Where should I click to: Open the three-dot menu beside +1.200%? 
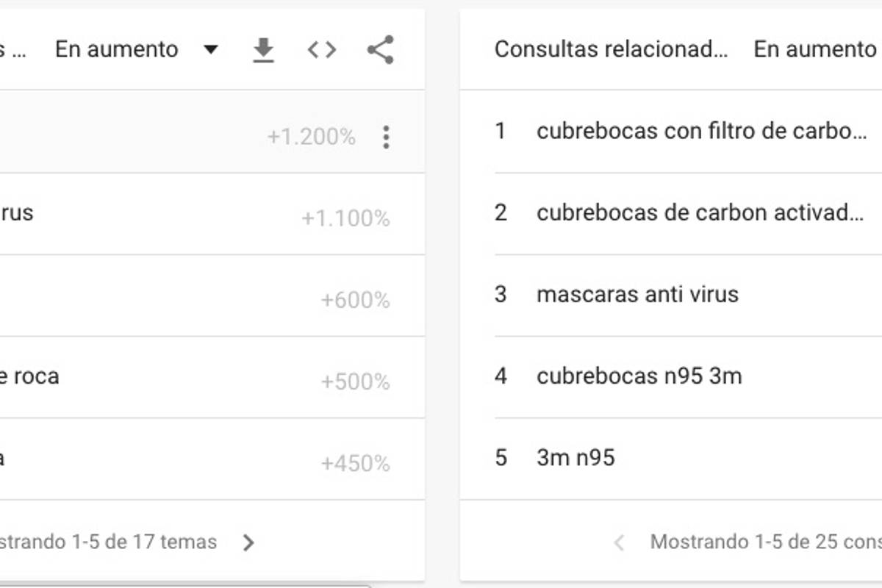coord(386,137)
